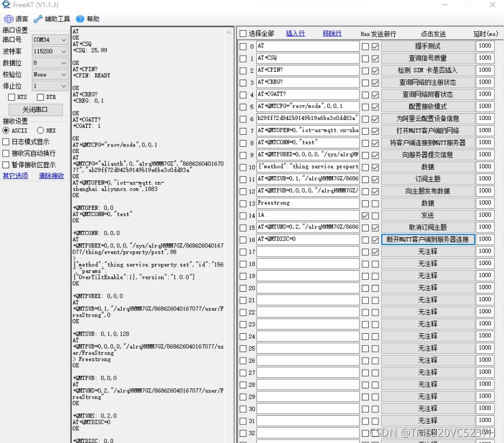Click the FreeAT app logo icon
The image size is (504, 443).
tap(6, 5)
